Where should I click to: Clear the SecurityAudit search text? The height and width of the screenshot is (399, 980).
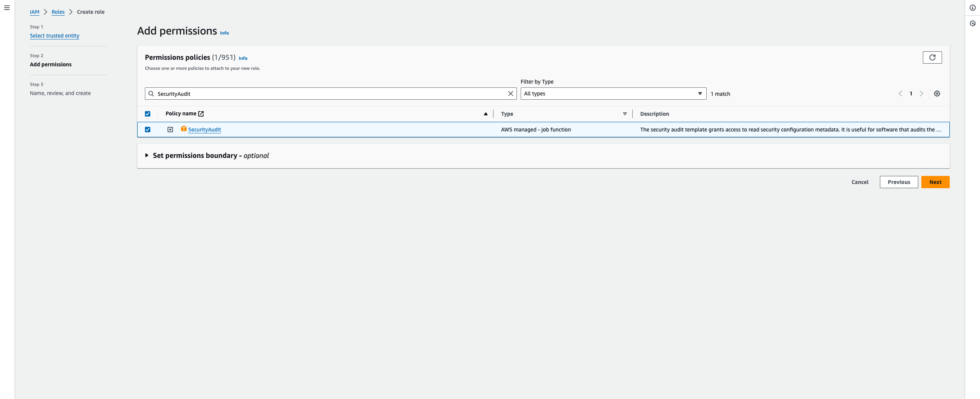tap(510, 94)
